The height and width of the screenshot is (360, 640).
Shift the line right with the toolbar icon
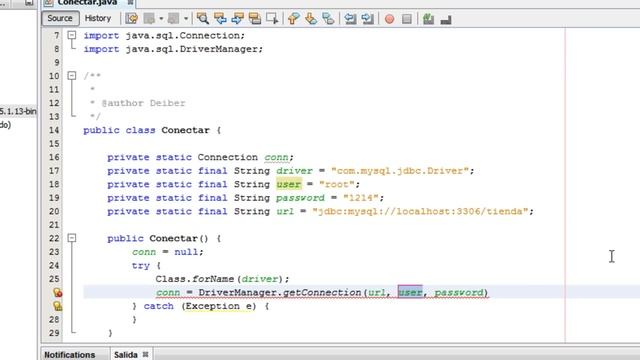pyautogui.click(x=367, y=18)
